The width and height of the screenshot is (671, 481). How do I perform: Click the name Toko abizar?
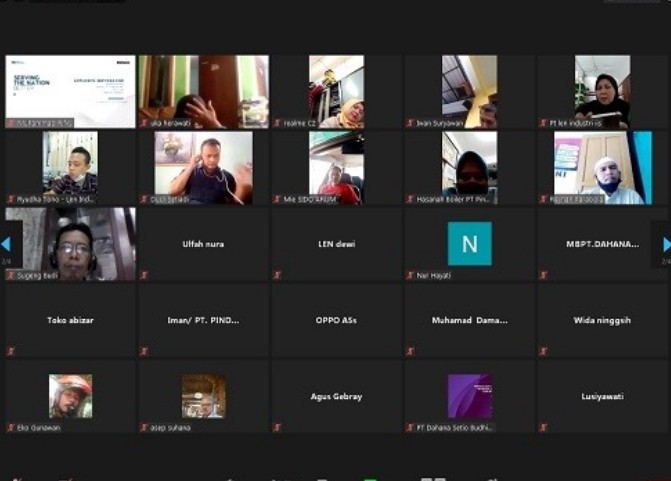(70, 320)
